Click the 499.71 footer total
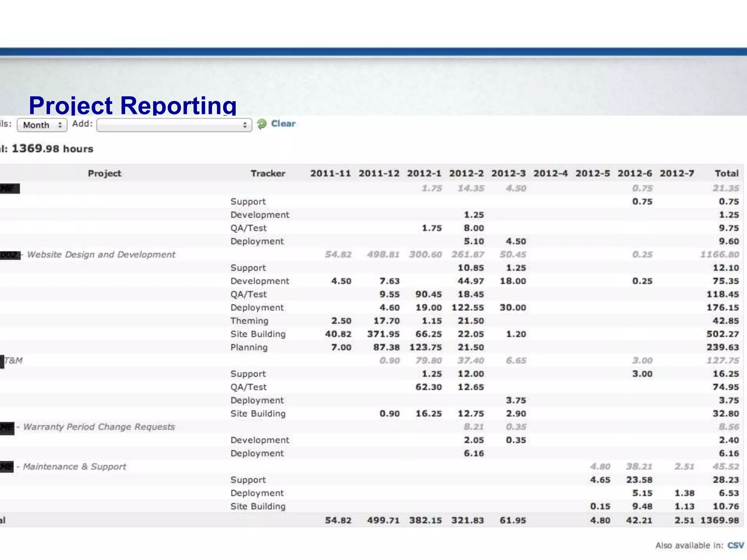 pos(383,520)
